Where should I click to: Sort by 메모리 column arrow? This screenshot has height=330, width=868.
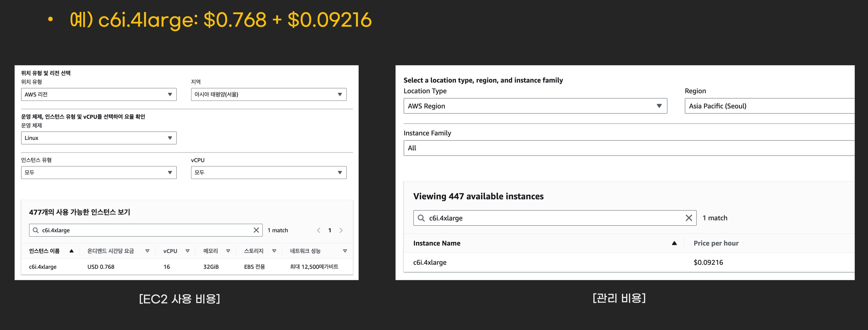(228, 251)
